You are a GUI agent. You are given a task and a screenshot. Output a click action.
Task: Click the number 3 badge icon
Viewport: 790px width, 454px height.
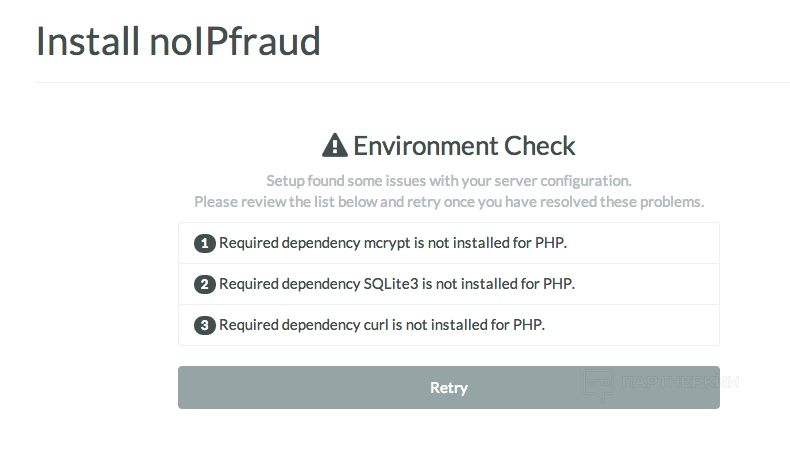(x=205, y=325)
